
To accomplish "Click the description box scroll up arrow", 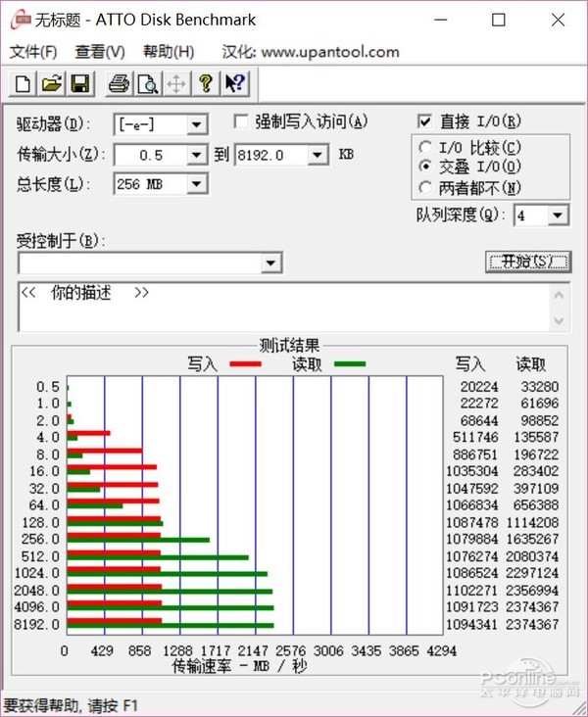I will pos(559,296).
